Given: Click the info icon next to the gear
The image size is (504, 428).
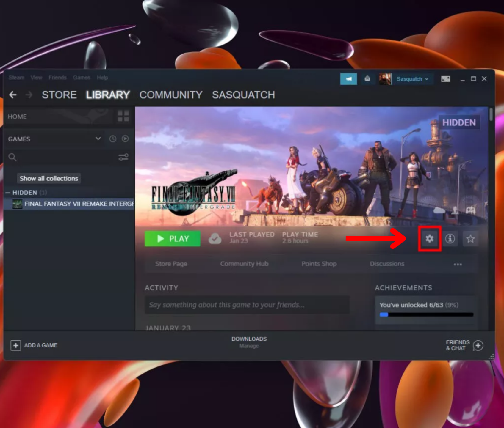Looking at the screenshot, I should coord(450,238).
